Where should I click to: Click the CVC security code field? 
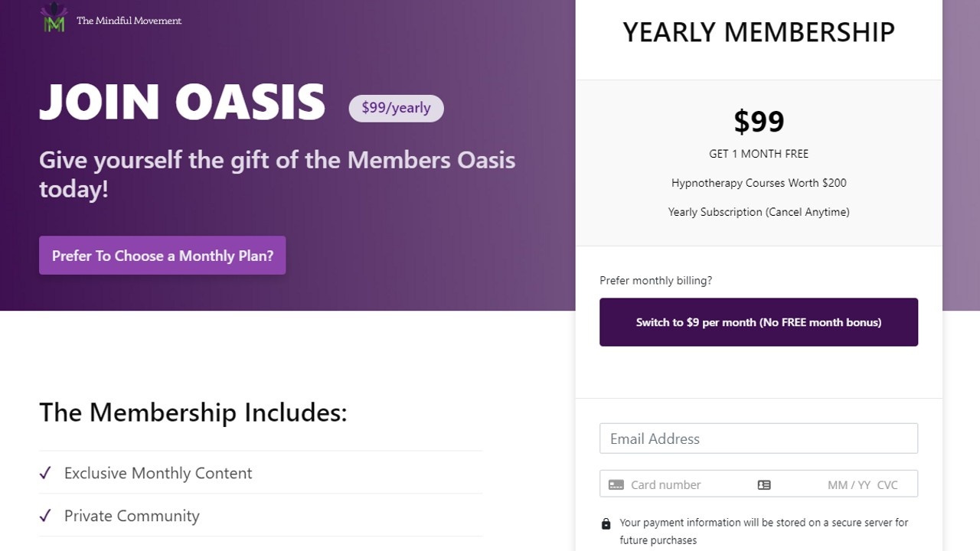887,484
